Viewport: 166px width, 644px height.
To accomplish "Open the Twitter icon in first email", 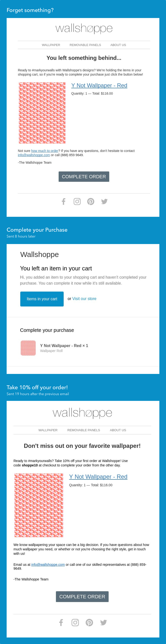I will click(x=104, y=201).
